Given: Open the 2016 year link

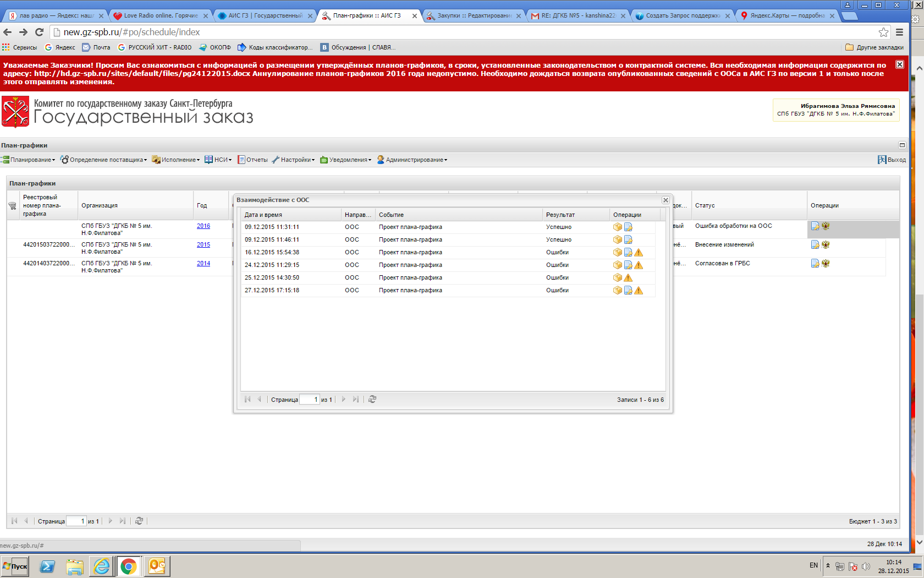Looking at the screenshot, I should (204, 226).
